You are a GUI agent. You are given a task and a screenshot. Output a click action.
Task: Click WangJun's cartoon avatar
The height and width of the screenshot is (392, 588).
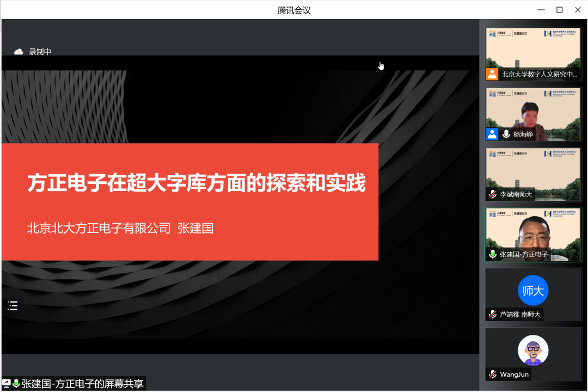[x=533, y=351]
